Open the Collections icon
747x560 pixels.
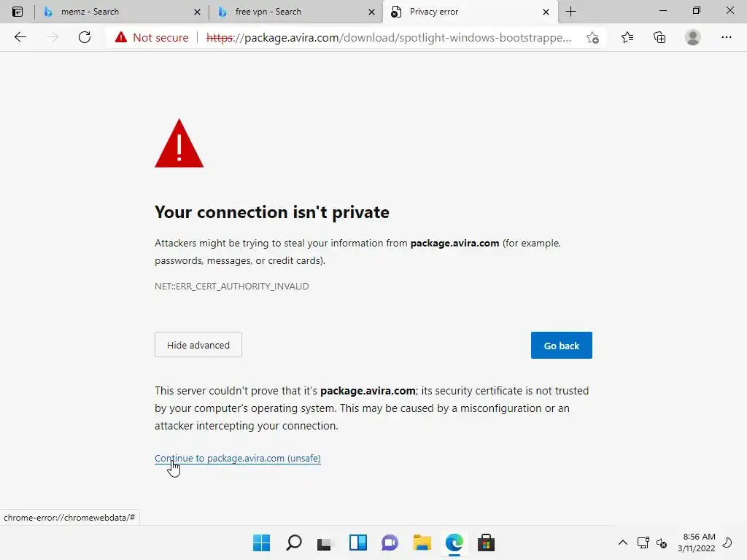[x=659, y=37]
